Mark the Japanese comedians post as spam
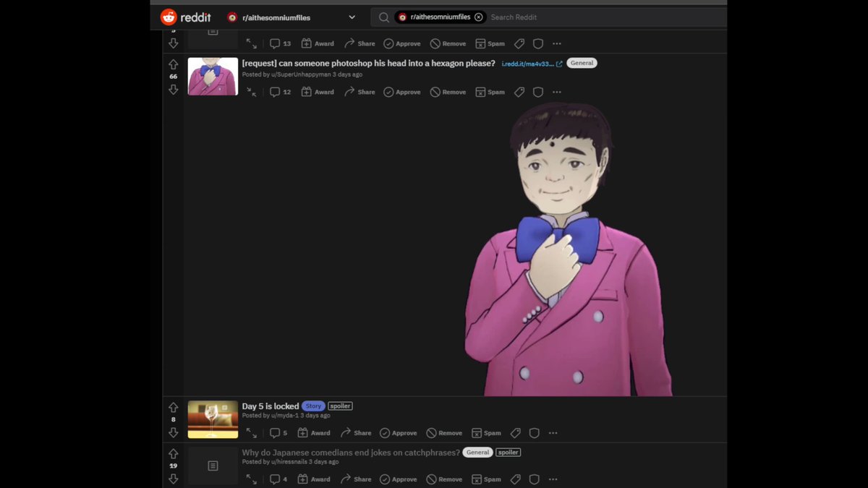Image resolution: width=868 pixels, height=488 pixels. pyautogui.click(x=486, y=479)
